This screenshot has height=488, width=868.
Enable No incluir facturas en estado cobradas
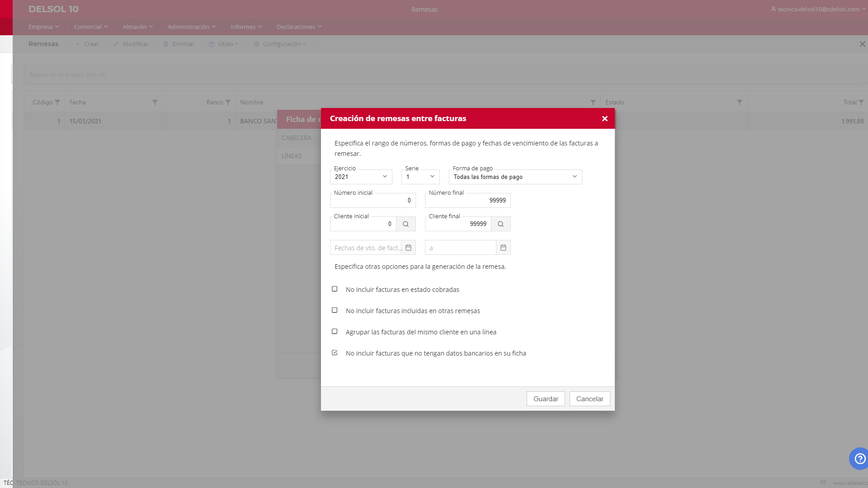tap(335, 289)
